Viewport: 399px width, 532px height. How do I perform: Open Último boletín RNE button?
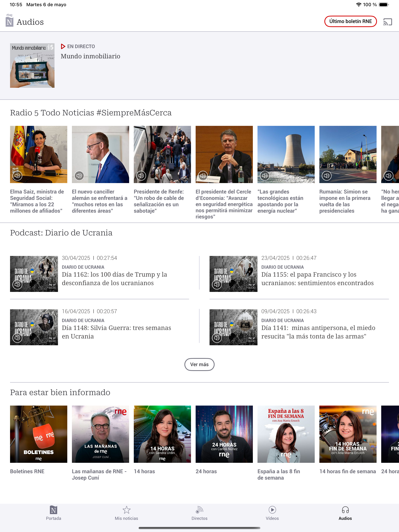pos(350,21)
